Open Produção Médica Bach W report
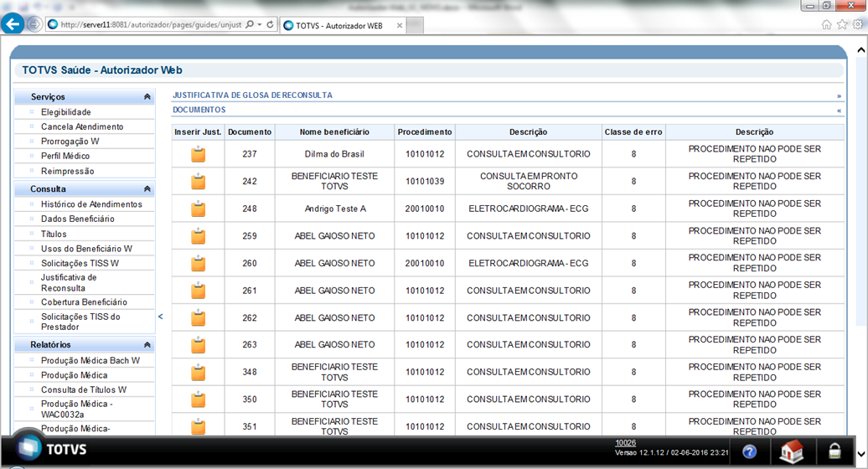This screenshot has width=868, height=469. (x=90, y=361)
